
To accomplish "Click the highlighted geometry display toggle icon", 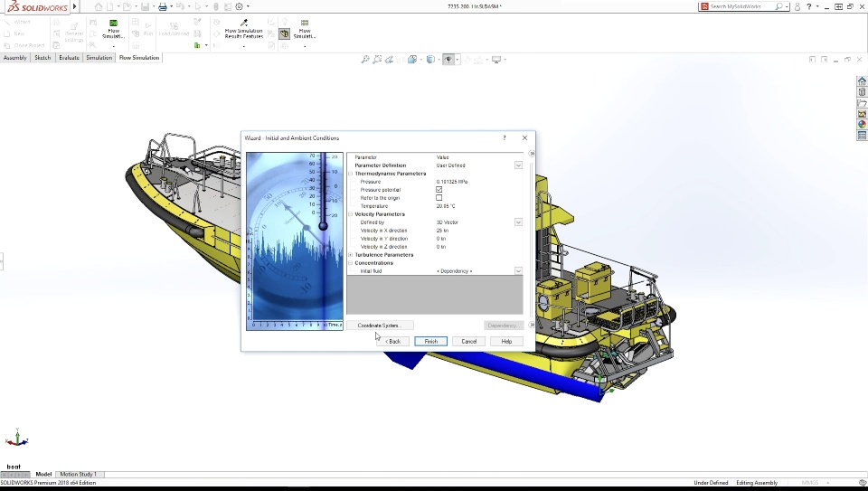I will point(284,33).
